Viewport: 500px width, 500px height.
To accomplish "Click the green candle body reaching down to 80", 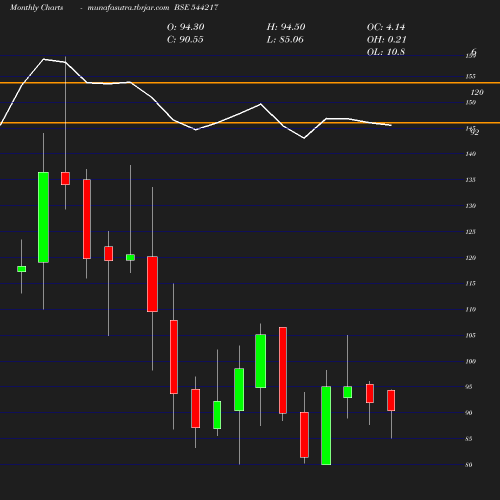I will 326,426.
